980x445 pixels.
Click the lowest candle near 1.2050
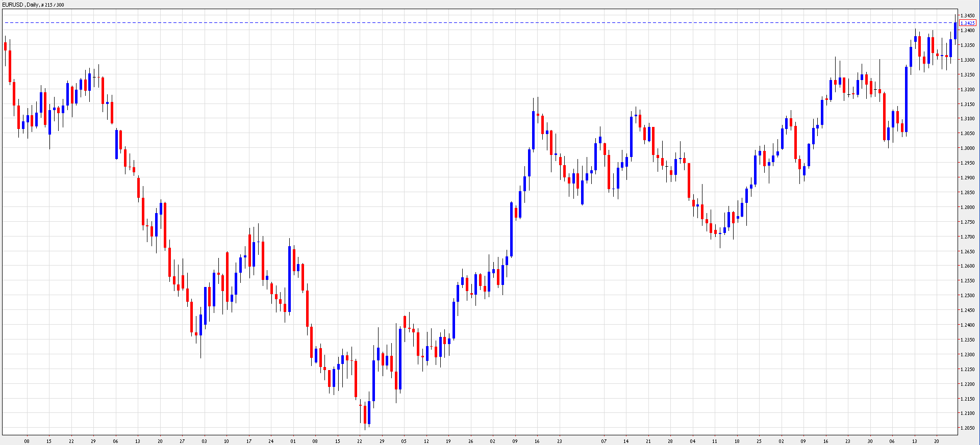(365, 414)
